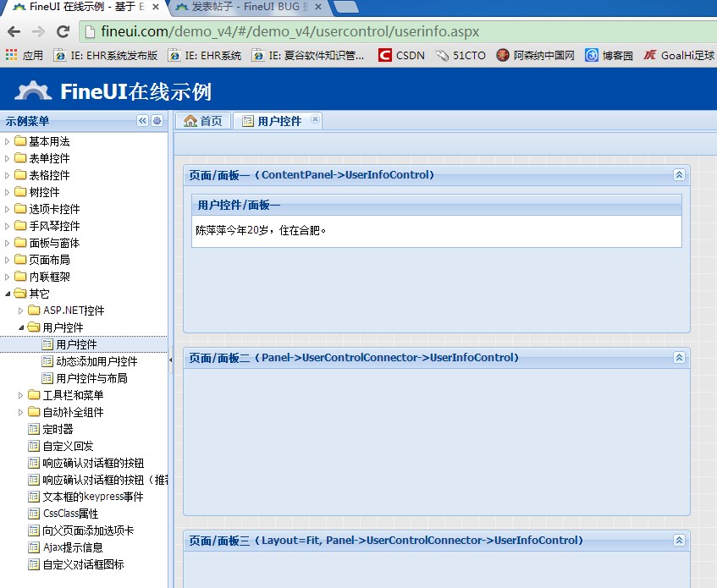Switch to the 首页 tab
Screen dimensions: 717x588
point(203,121)
